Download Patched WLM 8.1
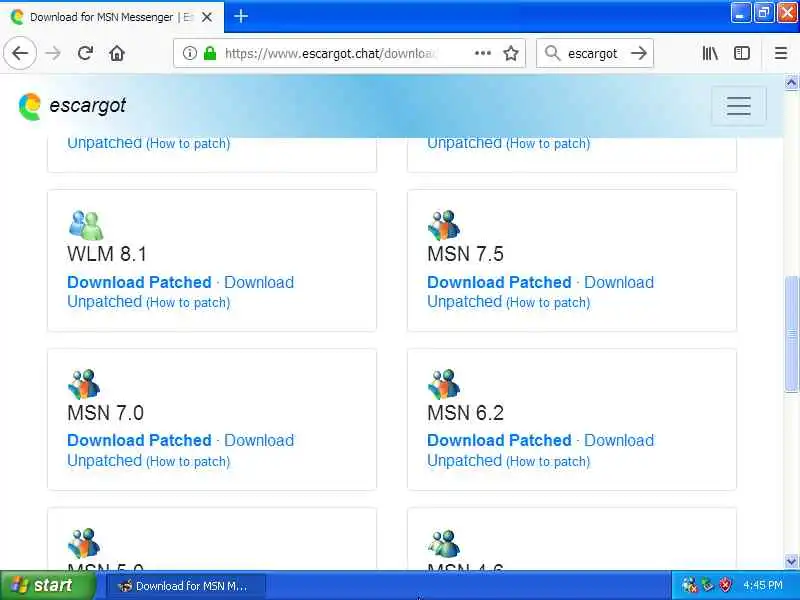 point(139,282)
